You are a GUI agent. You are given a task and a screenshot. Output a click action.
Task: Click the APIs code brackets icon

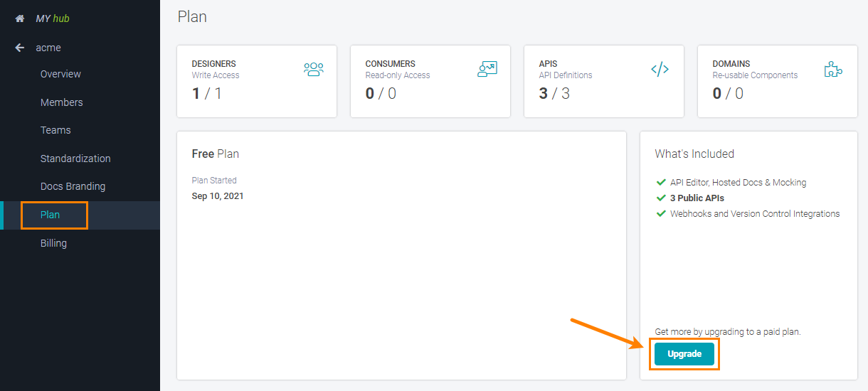[660, 69]
